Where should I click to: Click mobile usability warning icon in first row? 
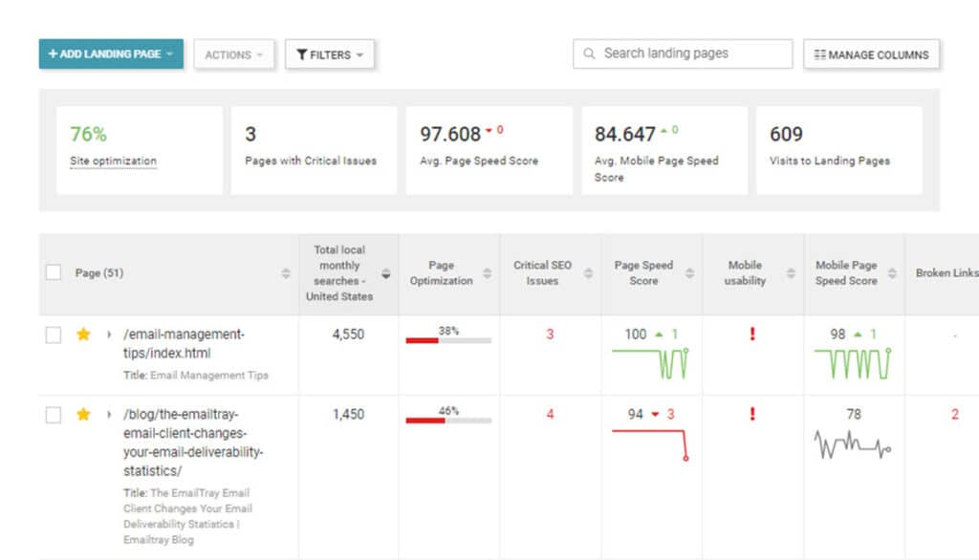tap(752, 334)
